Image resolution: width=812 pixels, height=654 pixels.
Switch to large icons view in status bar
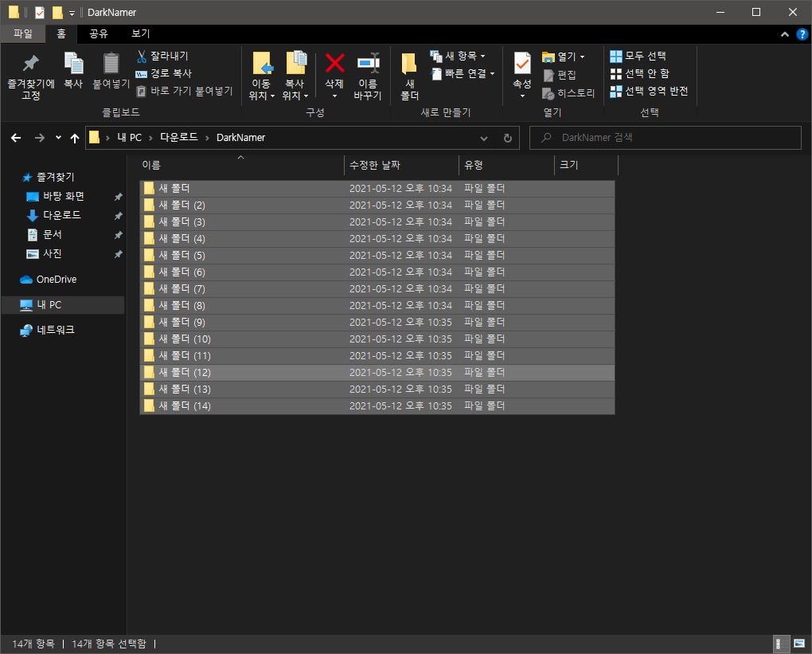tap(799, 644)
